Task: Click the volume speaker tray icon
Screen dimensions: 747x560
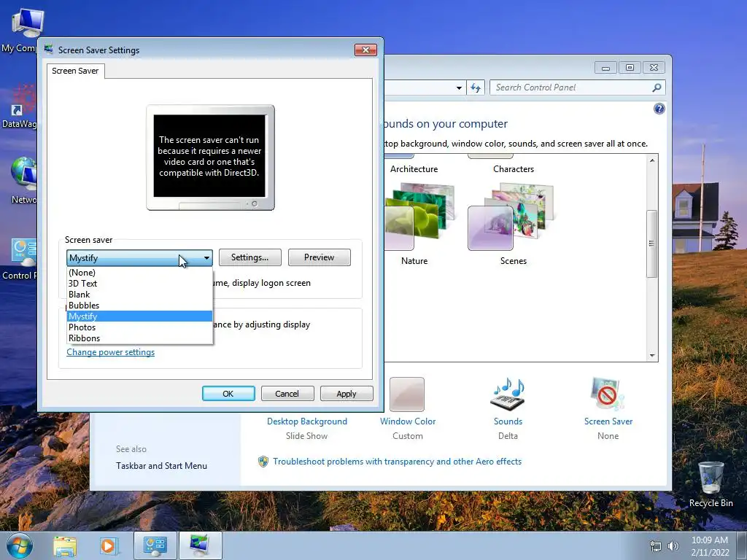Action: pyautogui.click(x=673, y=546)
